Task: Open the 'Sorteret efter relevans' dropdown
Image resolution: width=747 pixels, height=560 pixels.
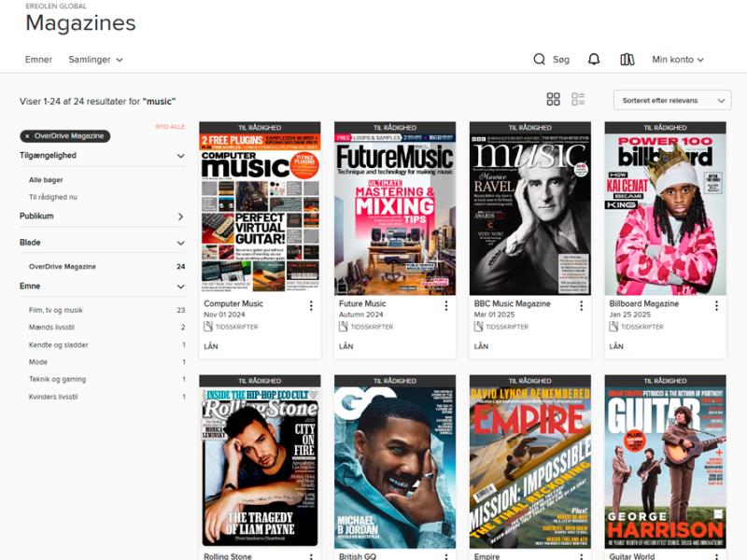Action: point(671,101)
